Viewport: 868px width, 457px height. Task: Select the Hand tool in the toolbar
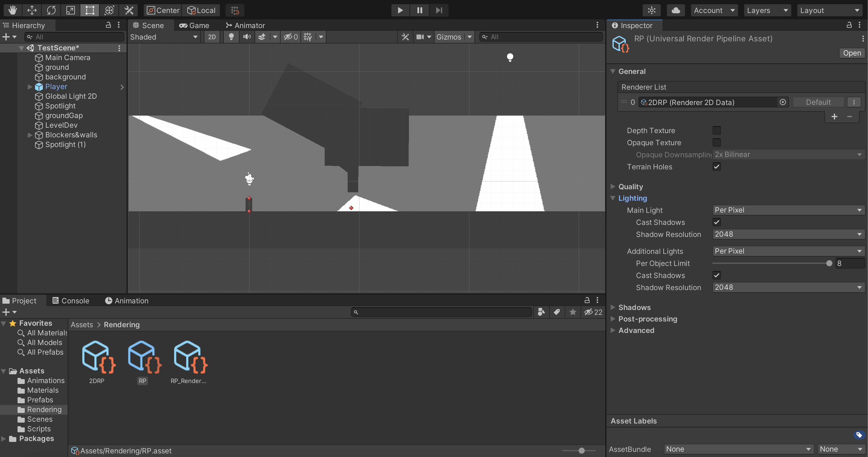(12, 10)
